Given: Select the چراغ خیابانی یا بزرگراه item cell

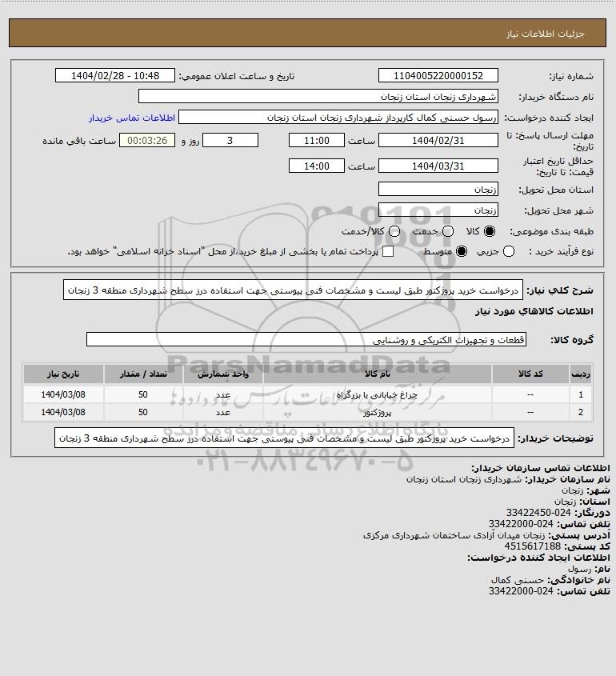Looking at the screenshot, I should [377, 394].
